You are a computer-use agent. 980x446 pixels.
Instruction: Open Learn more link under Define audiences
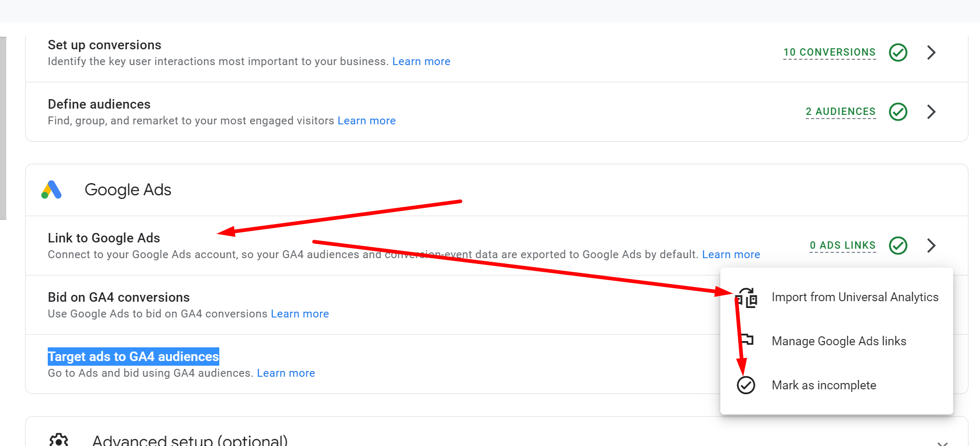(x=367, y=121)
